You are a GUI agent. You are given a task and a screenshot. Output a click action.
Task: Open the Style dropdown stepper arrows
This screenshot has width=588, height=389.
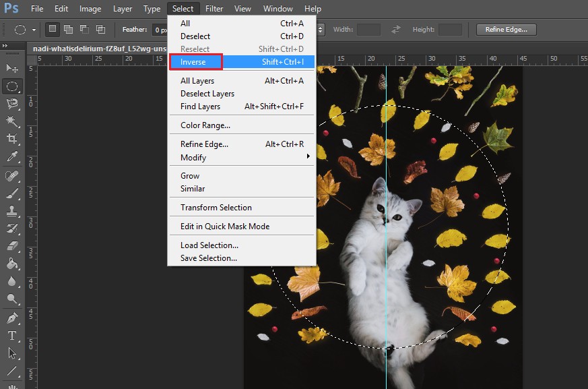click(320, 29)
